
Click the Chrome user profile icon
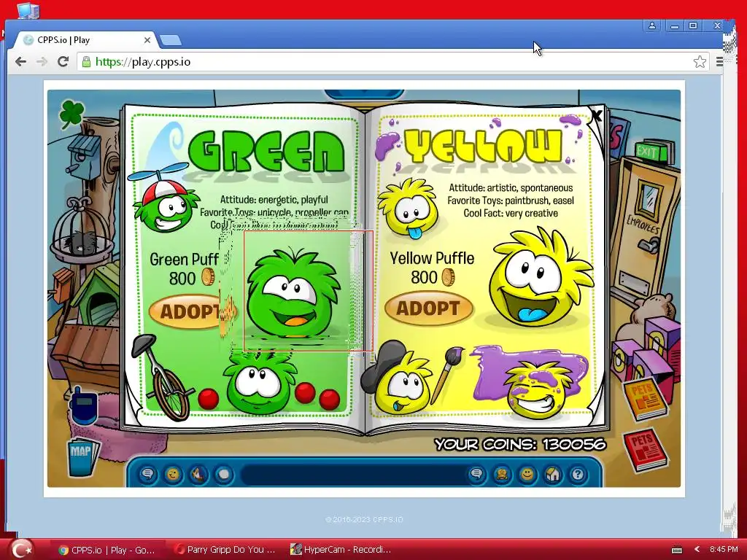click(651, 26)
